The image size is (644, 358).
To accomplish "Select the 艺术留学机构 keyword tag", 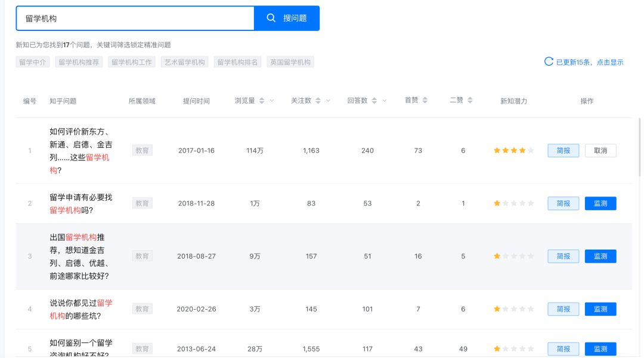I will 185,62.
